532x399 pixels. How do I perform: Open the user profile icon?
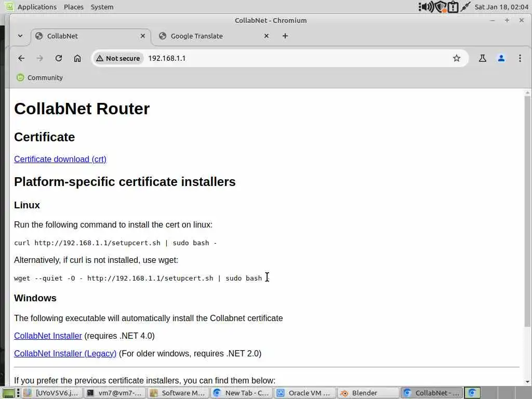click(501, 58)
